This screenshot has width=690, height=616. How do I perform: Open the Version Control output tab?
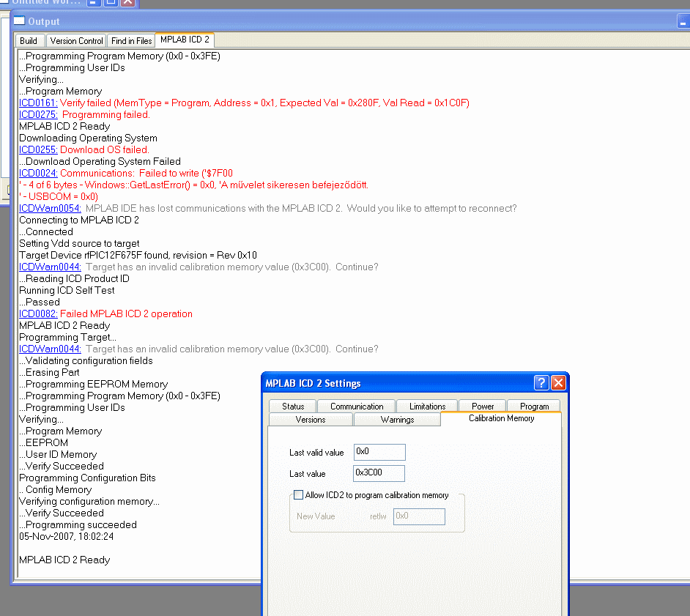(x=76, y=41)
